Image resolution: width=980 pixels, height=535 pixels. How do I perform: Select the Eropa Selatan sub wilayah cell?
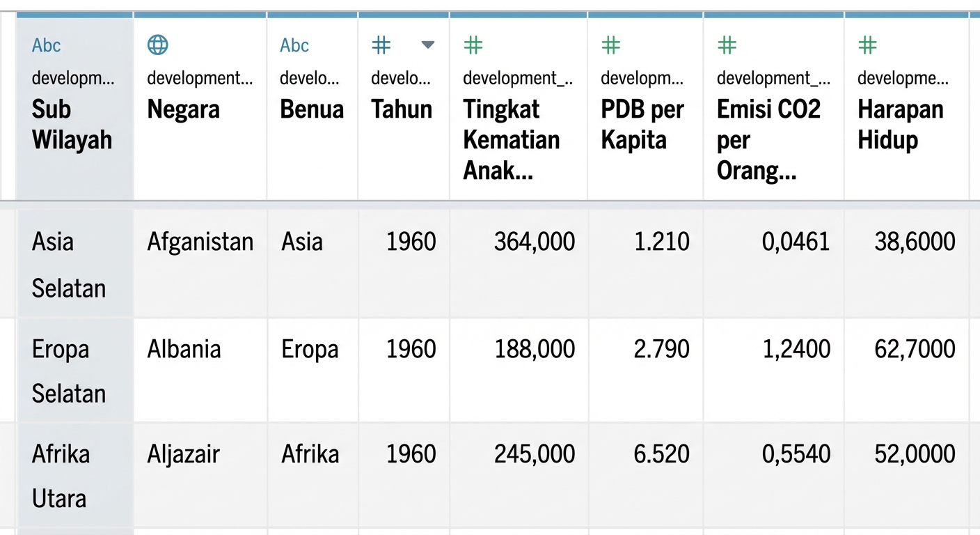69,371
